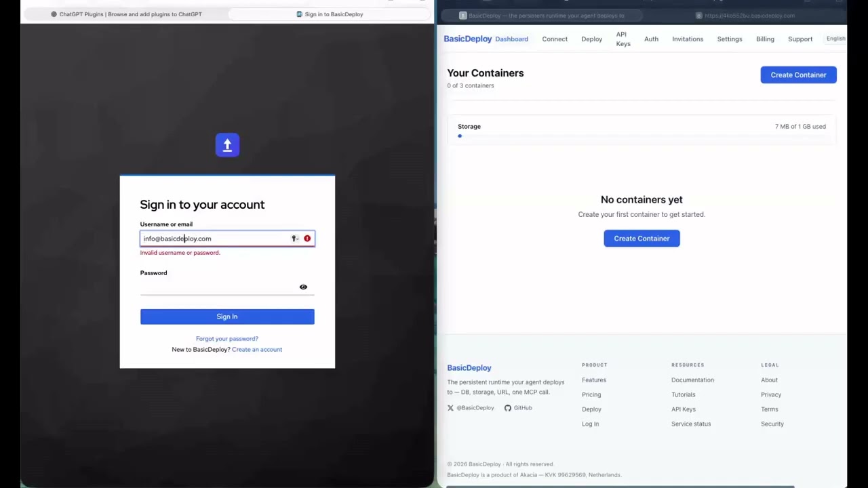Click the '0 of 3 containers' count text
This screenshot has height=488, width=868.
coord(471,86)
